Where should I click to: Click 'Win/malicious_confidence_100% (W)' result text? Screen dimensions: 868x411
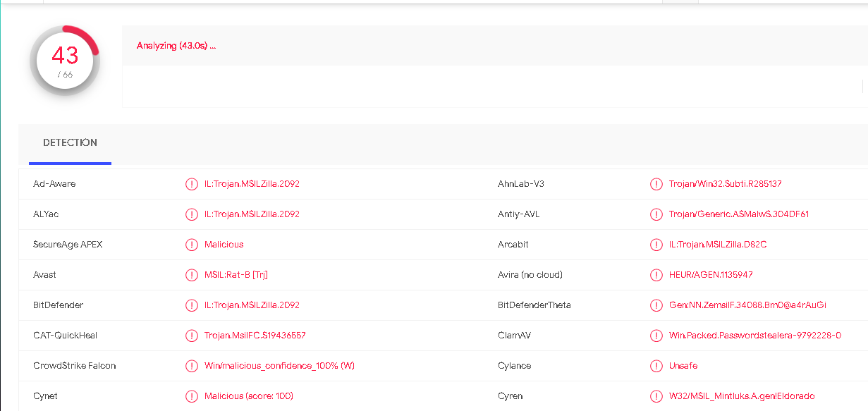point(279,366)
